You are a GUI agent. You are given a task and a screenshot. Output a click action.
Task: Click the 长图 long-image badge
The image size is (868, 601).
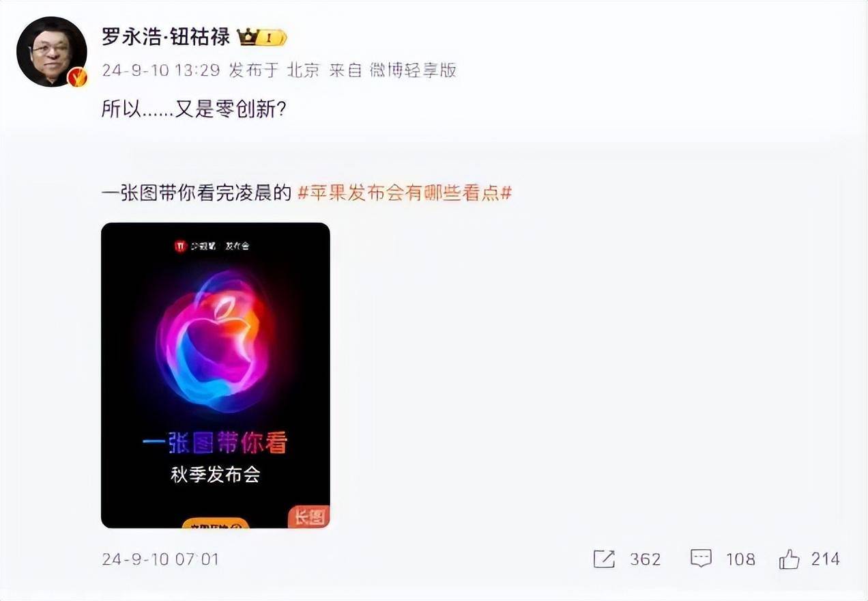coord(309,517)
